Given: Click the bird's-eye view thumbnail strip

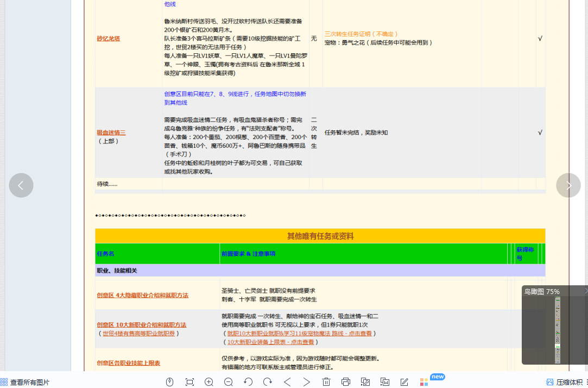Looking at the screenshot, I should [558, 329].
